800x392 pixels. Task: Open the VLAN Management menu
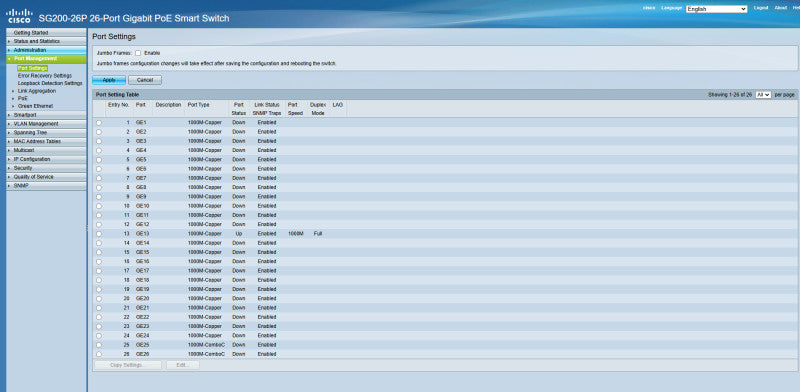click(x=46, y=124)
